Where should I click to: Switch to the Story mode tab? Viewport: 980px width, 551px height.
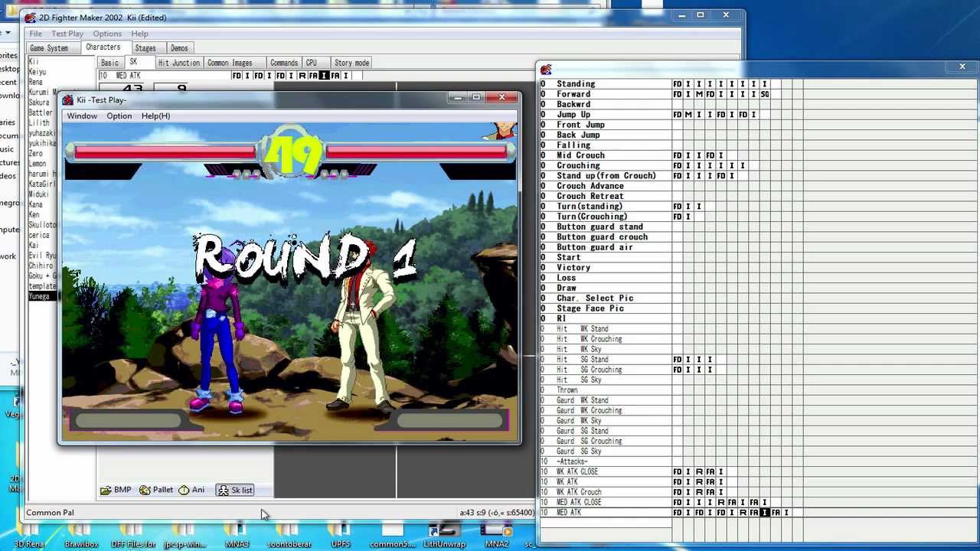[351, 63]
